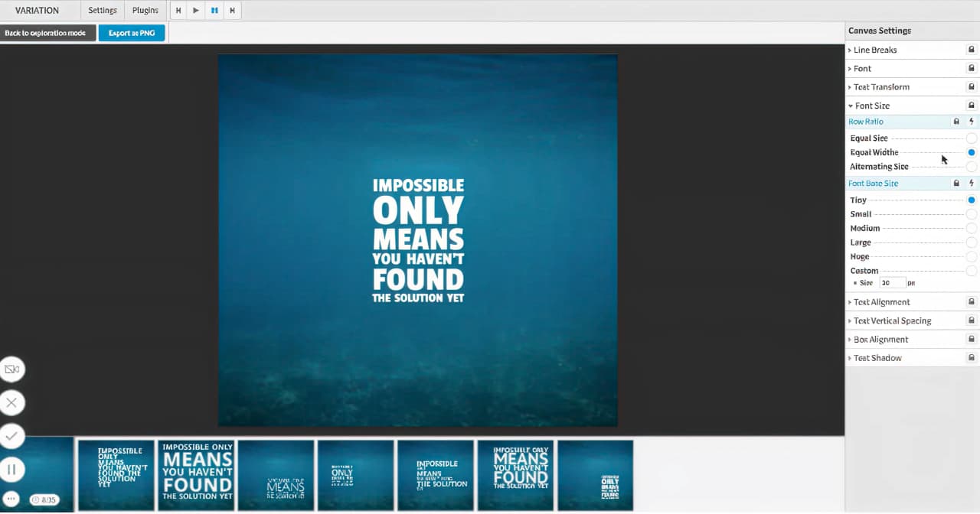Click the camera-off icon in the recording overlay
The image size is (980, 514).
[x=11, y=369]
